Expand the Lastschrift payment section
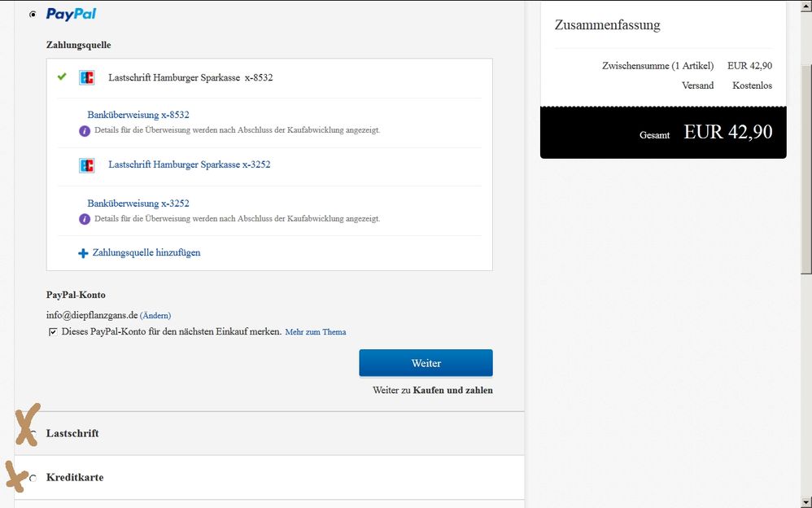The width and height of the screenshot is (812, 508). [72, 434]
